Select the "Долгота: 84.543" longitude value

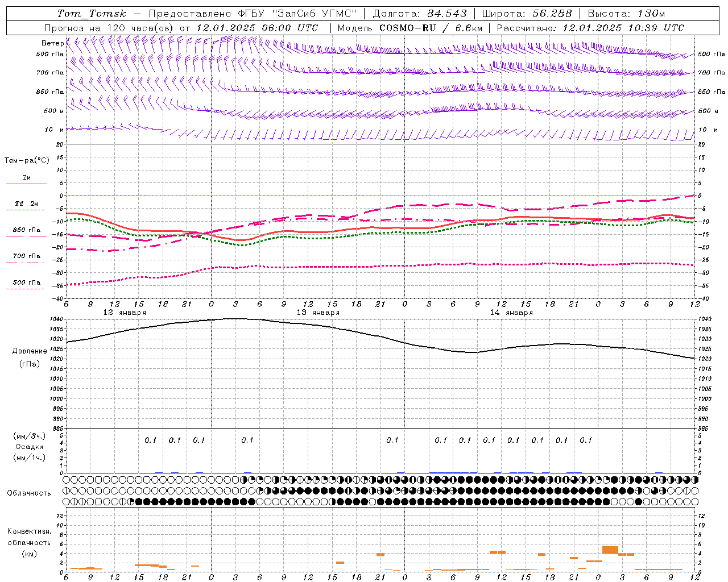tap(420, 14)
